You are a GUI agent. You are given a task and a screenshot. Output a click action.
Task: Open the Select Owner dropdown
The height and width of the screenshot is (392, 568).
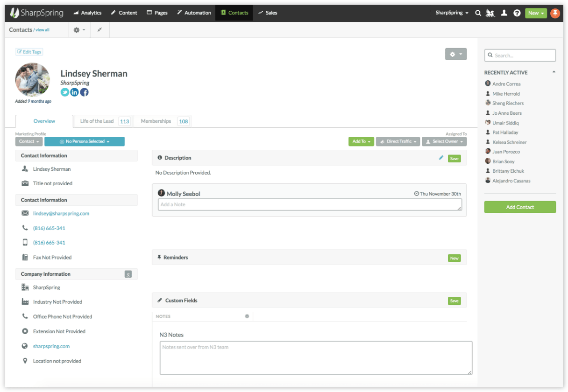(x=444, y=141)
